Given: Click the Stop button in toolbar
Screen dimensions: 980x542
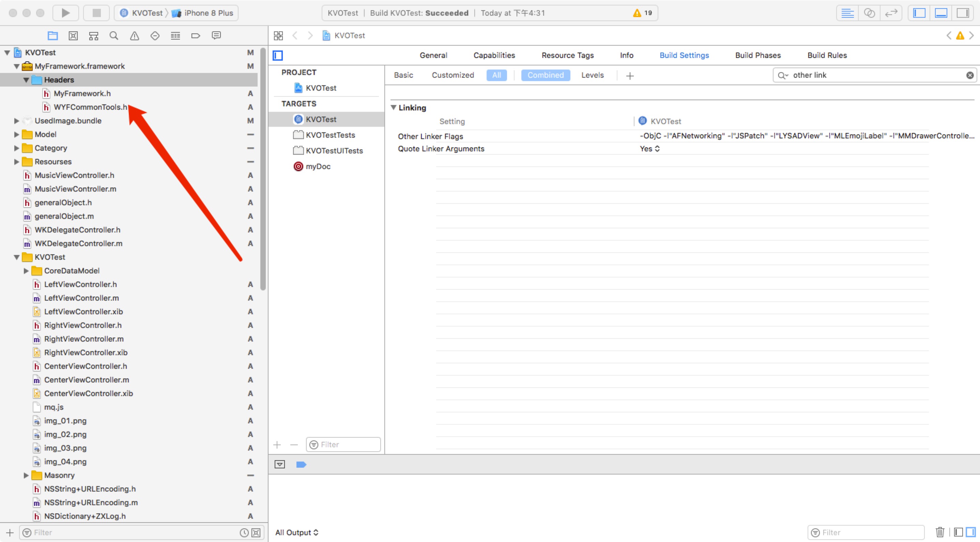Looking at the screenshot, I should 96,13.
